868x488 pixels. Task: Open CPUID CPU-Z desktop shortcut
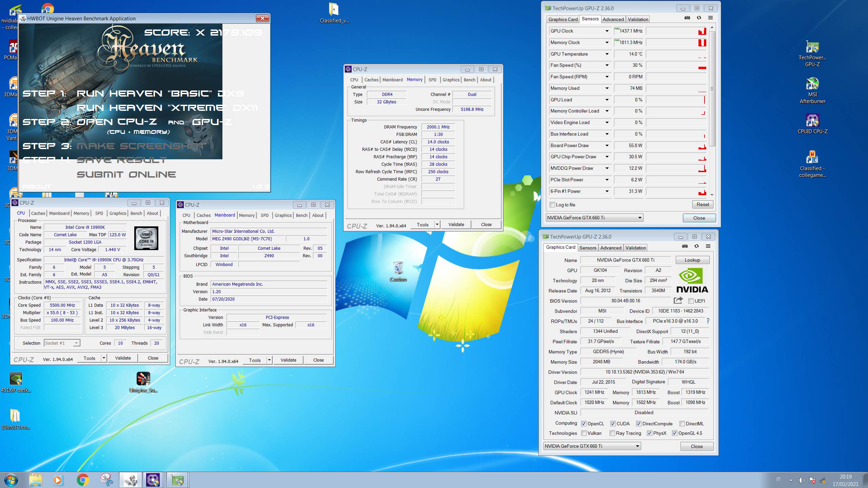click(x=812, y=124)
